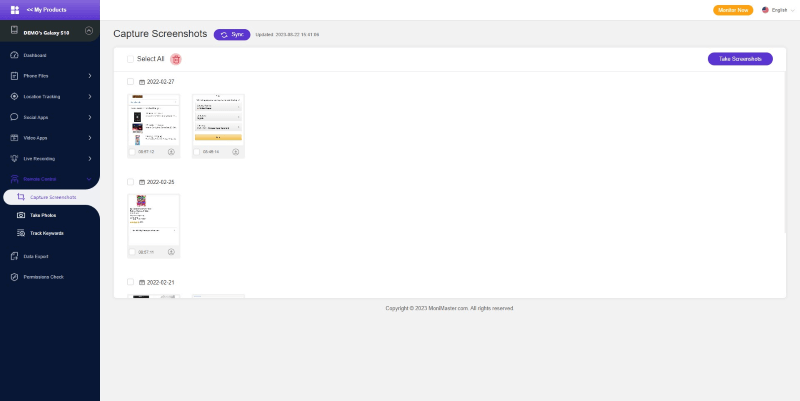800x401 pixels.
Task: Open the Social Apps menu
Action: tap(50, 117)
